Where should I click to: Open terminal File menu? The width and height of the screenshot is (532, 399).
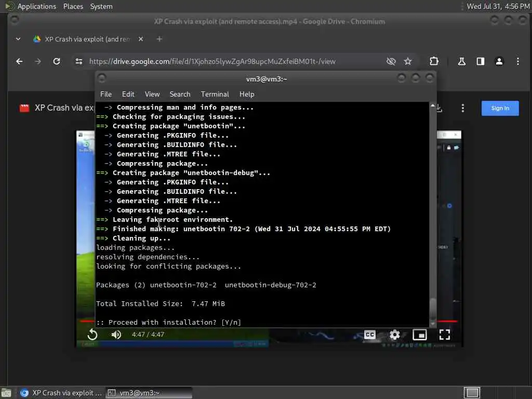[106, 95]
